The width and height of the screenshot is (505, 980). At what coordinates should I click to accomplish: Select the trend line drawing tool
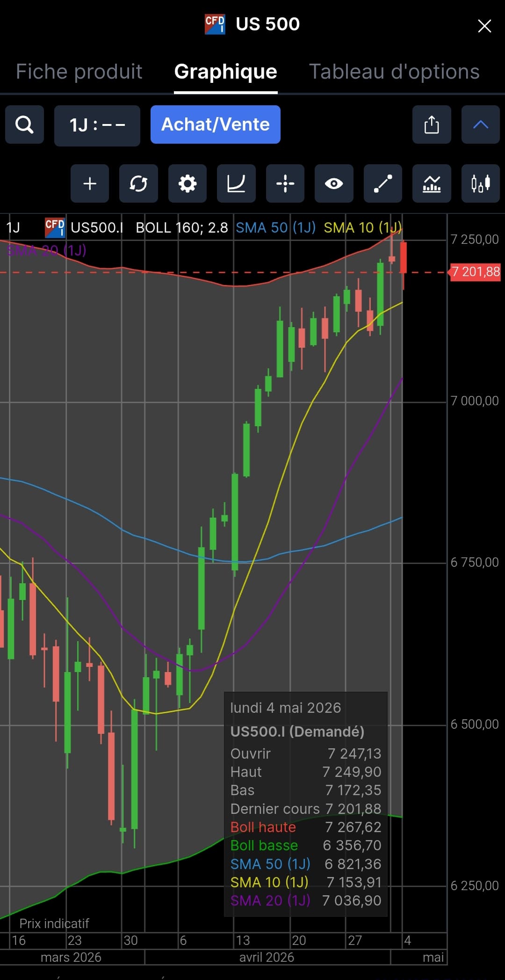point(383,183)
